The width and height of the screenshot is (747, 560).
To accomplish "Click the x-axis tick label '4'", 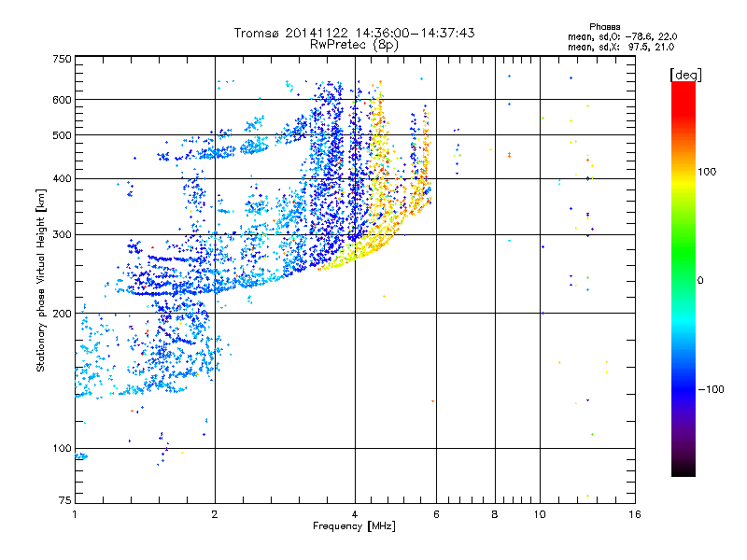I will tap(355, 514).
